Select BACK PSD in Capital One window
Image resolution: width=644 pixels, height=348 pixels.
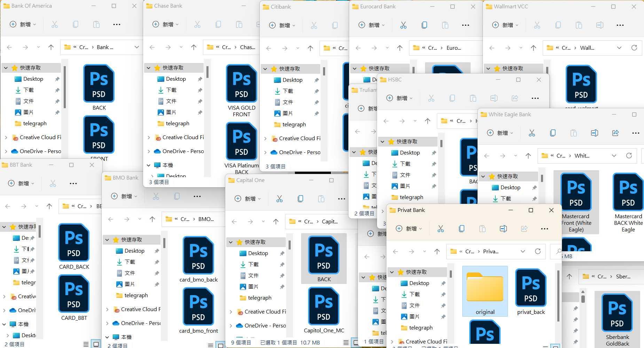[x=324, y=259]
